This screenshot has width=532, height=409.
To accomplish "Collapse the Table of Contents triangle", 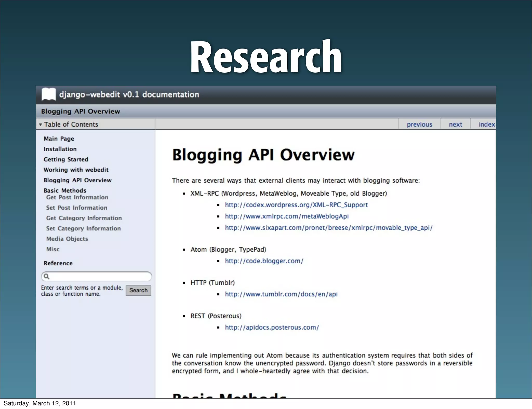I will [x=40, y=125].
